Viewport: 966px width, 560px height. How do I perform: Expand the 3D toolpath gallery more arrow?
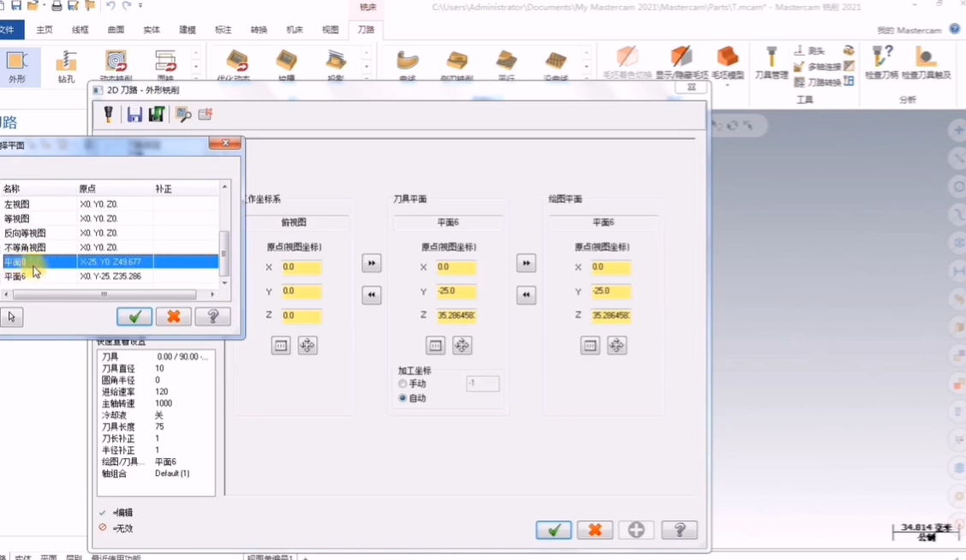click(367, 78)
